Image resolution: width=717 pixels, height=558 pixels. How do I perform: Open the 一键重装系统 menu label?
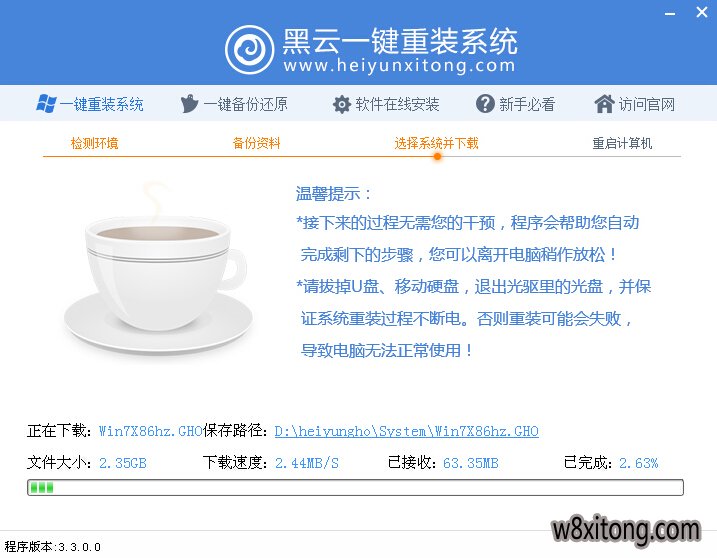click(102, 105)
